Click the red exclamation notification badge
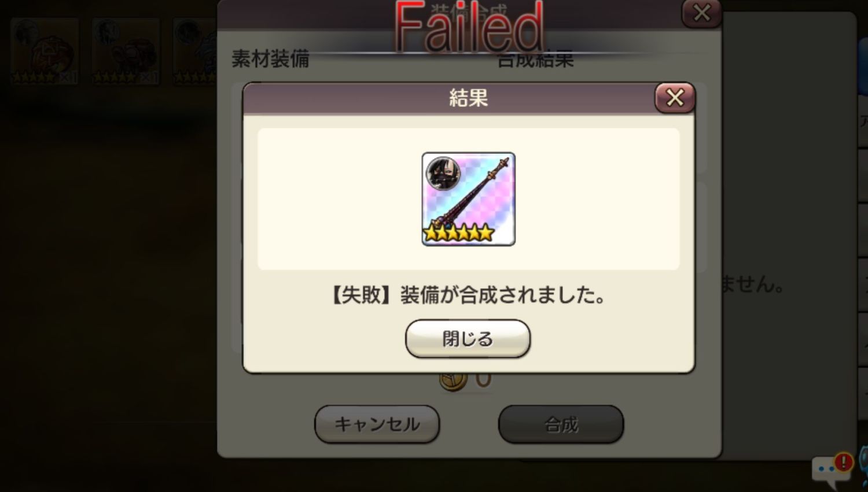The height and width of the screenshot is (492, 868). (x=843, y=462)
